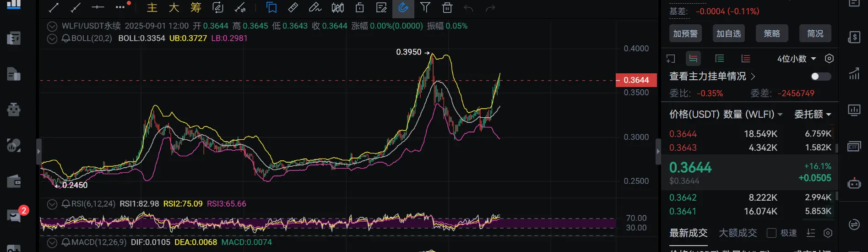Open order book settings hexagon icon
868x252 pixels.
tap(829, 59)
